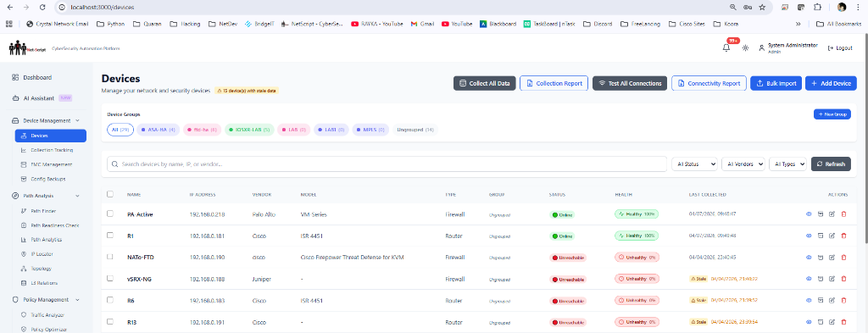This screenshot has height=333, width=868.
Task: Tick the checkbox for vSRX-NG
Action: click(109, 278)
